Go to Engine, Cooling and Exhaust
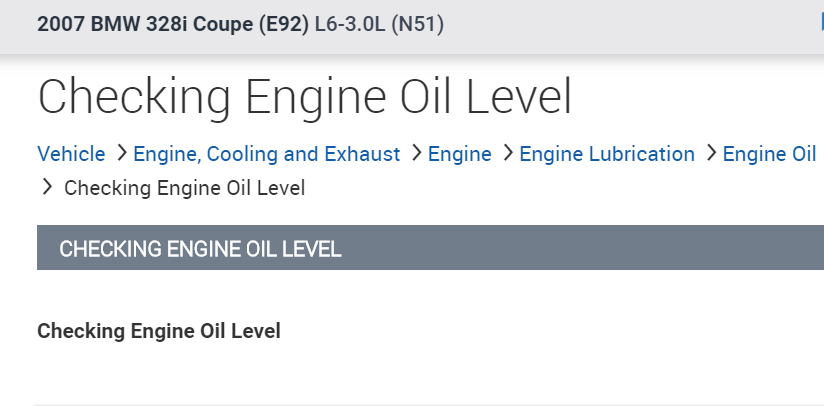Image resolution: width=824 pixels, height=406 pixels. point(266,154)
